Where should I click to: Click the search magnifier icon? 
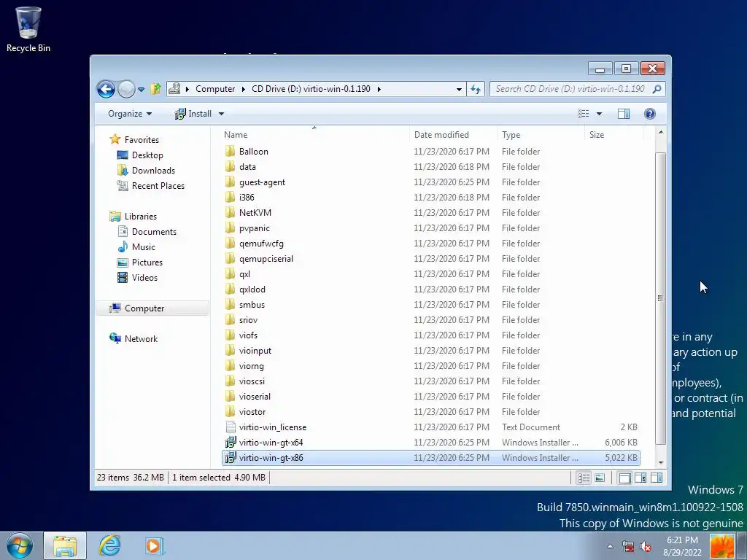pos(657,89)
